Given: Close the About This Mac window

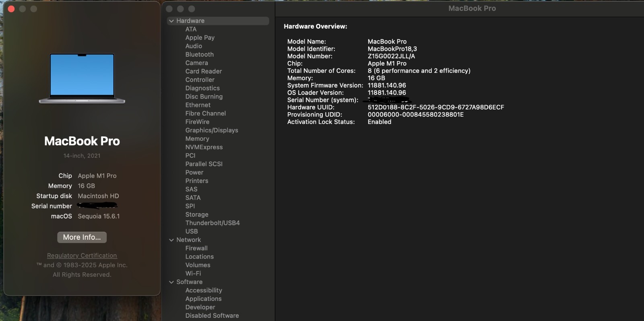Looking at the screenshot, I should tap(11, 9).
